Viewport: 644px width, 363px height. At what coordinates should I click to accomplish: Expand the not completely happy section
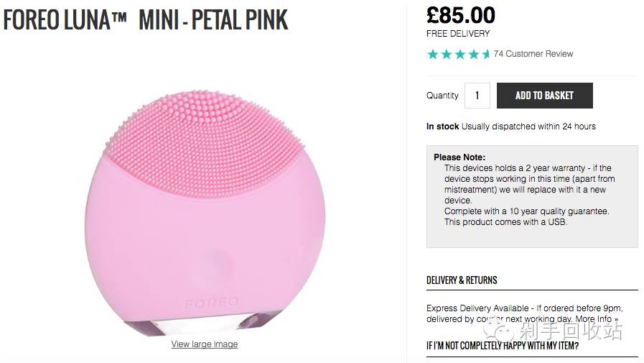503,346
